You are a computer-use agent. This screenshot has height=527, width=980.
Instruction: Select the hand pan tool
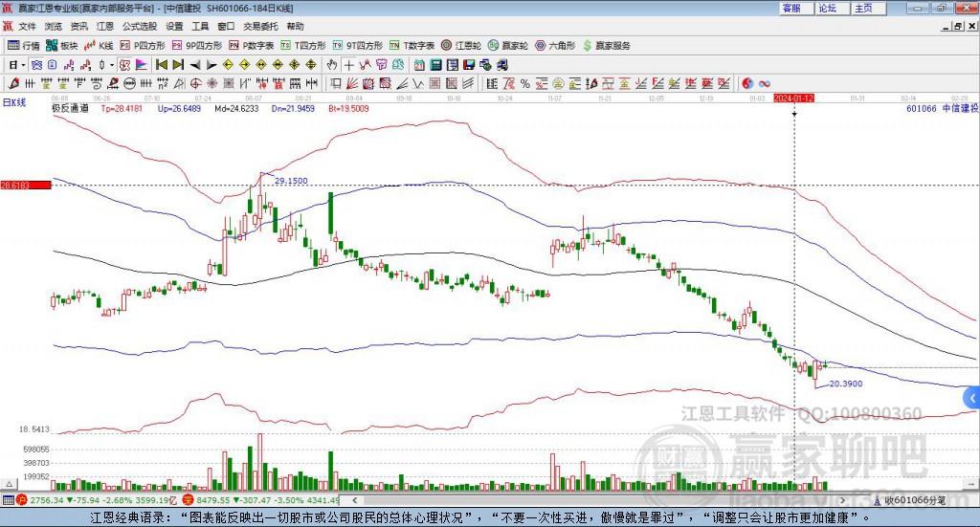click(x=332, y=64)
